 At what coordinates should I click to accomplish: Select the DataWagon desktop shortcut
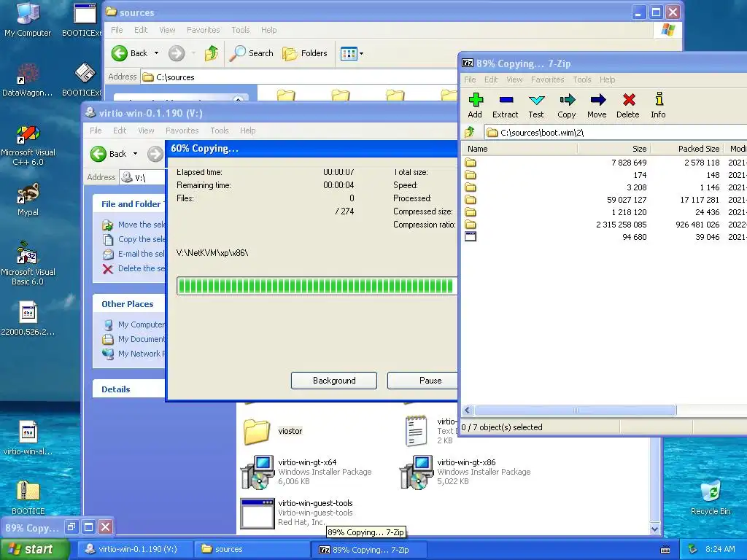[28, 79]
